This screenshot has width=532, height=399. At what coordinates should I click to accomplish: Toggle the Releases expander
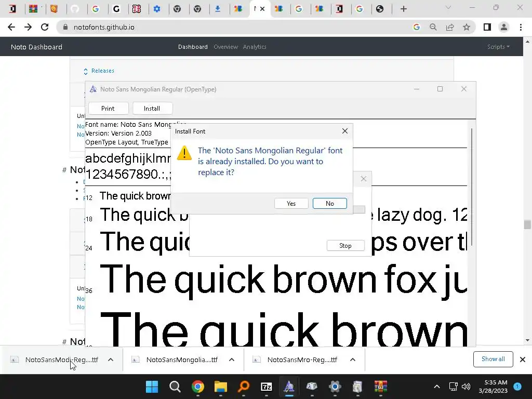coord(99,71)
